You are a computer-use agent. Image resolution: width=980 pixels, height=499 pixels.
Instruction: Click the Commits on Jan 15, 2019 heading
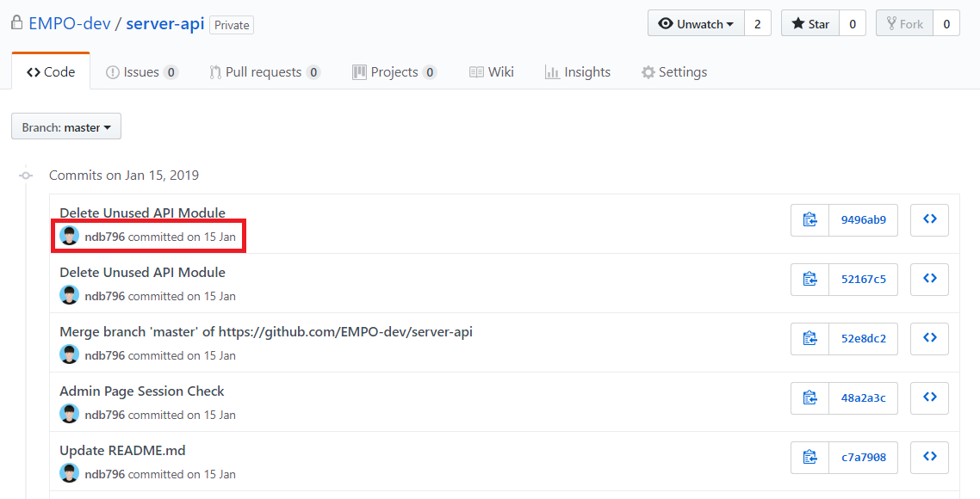tap(124, 175)
